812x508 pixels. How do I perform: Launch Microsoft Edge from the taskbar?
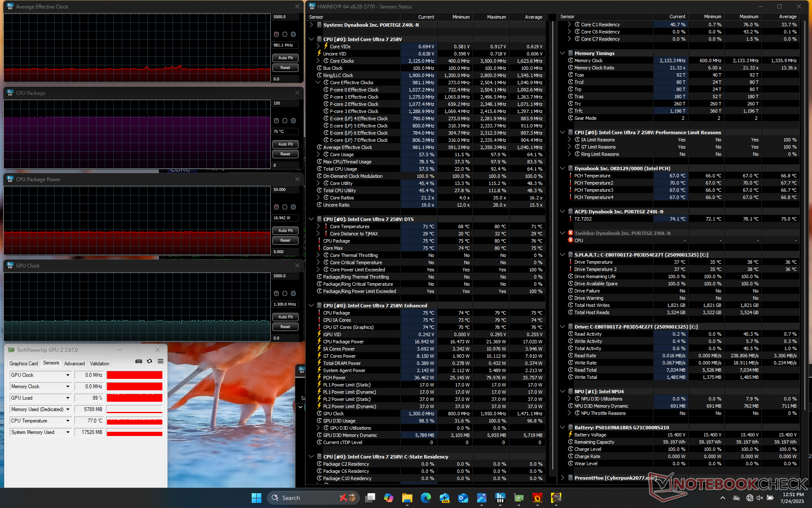[425, 498]
